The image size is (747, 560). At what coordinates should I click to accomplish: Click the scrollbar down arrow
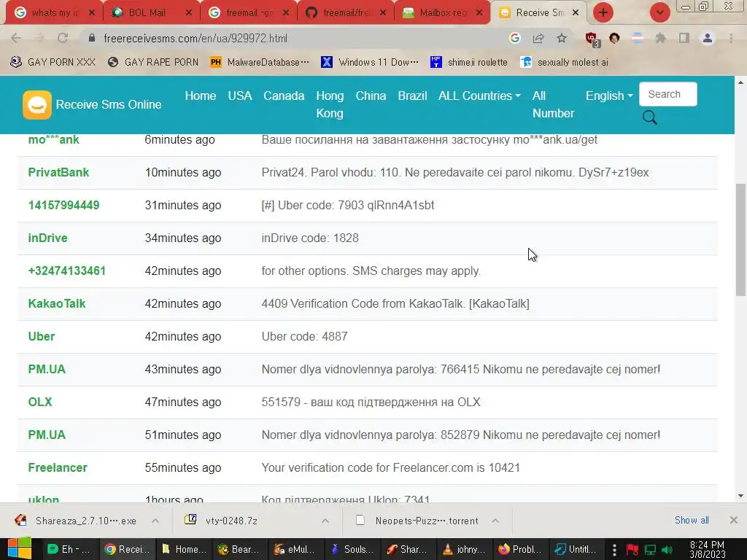[x=741, y=496]
